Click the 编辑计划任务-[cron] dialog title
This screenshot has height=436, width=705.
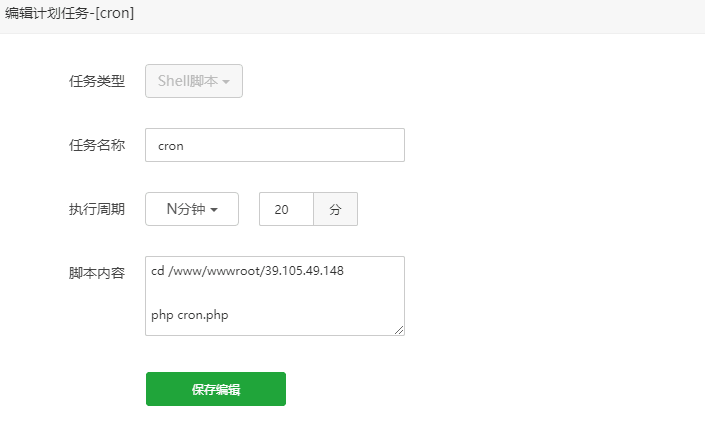70,13
